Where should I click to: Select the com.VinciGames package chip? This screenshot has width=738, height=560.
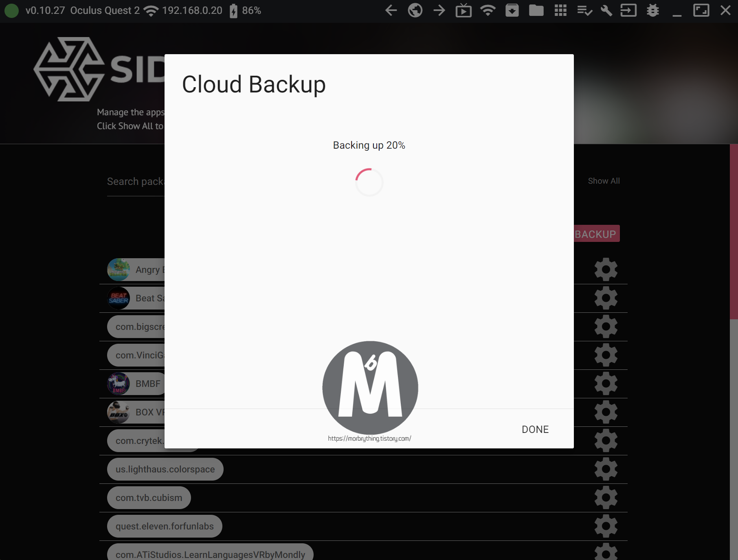coord(136,355)
